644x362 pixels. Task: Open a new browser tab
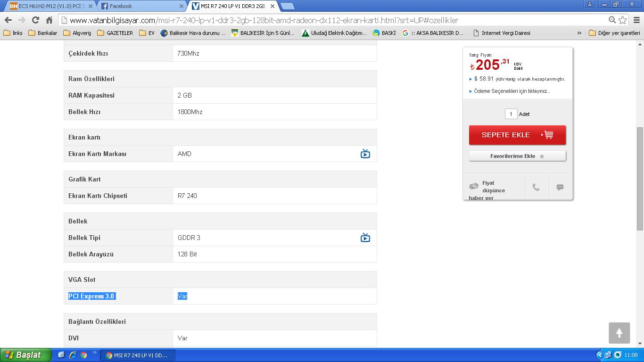[287, 6]
